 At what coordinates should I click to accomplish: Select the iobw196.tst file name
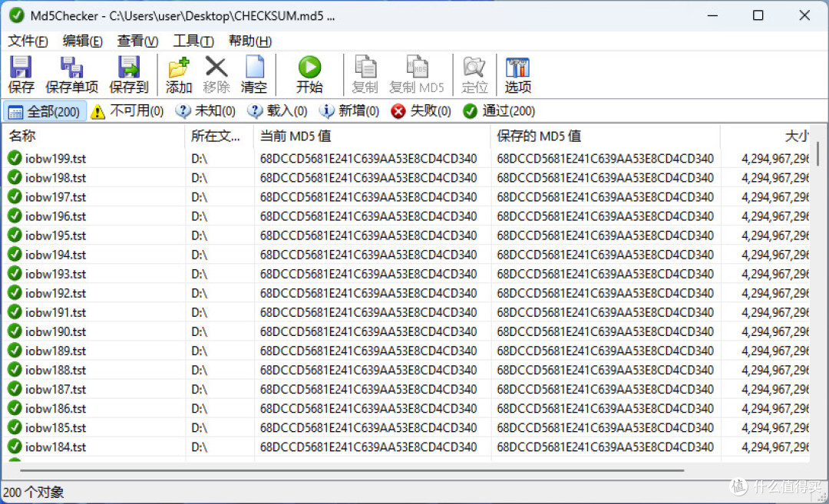coord(55,216)
